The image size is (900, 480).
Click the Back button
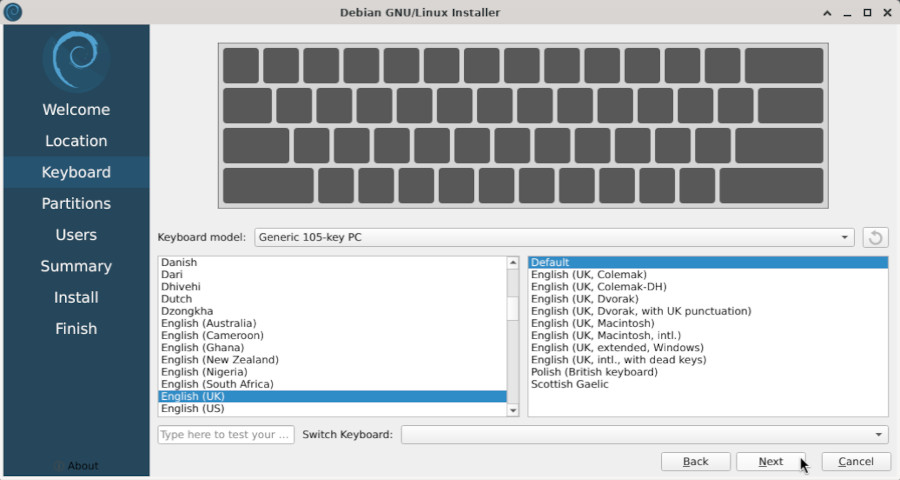(695, 462)
